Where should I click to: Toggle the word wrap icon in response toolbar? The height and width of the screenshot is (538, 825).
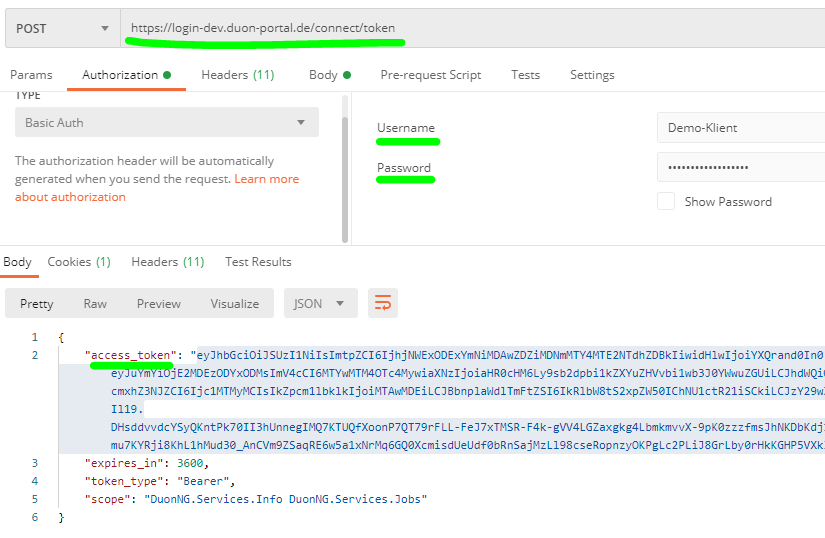(382, 303)
